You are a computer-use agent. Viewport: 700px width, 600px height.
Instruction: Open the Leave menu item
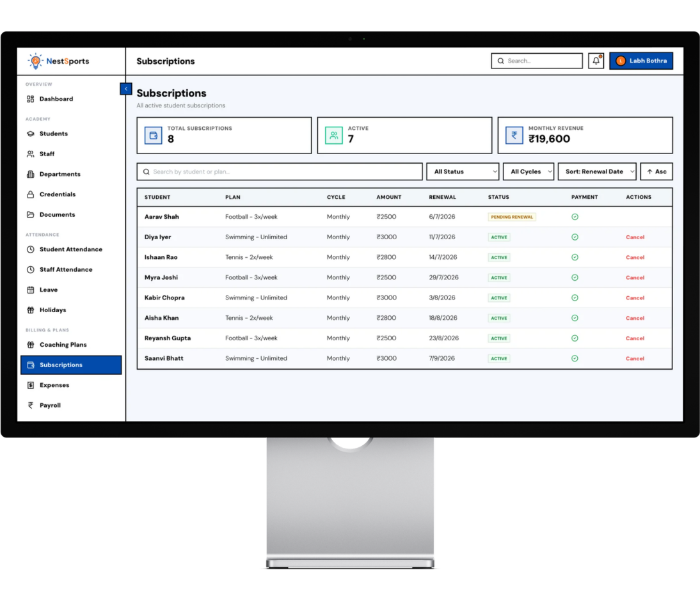coord(71,290)
